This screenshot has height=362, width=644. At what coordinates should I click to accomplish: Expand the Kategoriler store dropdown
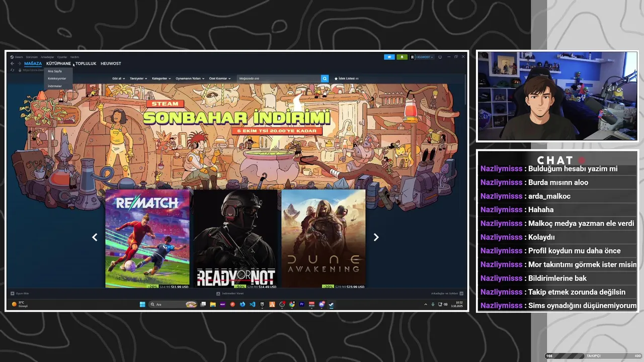[161, 78]
